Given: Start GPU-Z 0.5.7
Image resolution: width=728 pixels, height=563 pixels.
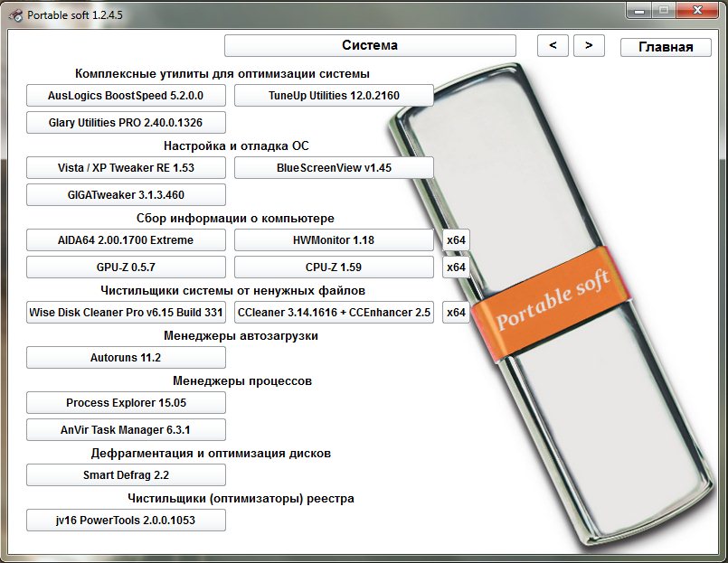Looking at the screenshot, I should [126, 267].
